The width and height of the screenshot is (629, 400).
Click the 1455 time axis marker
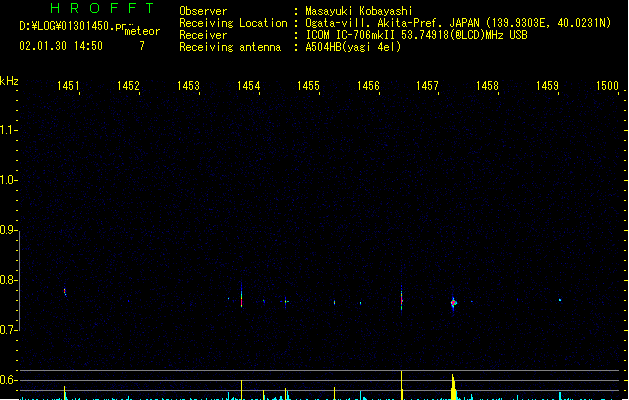(x=308, y=85)
